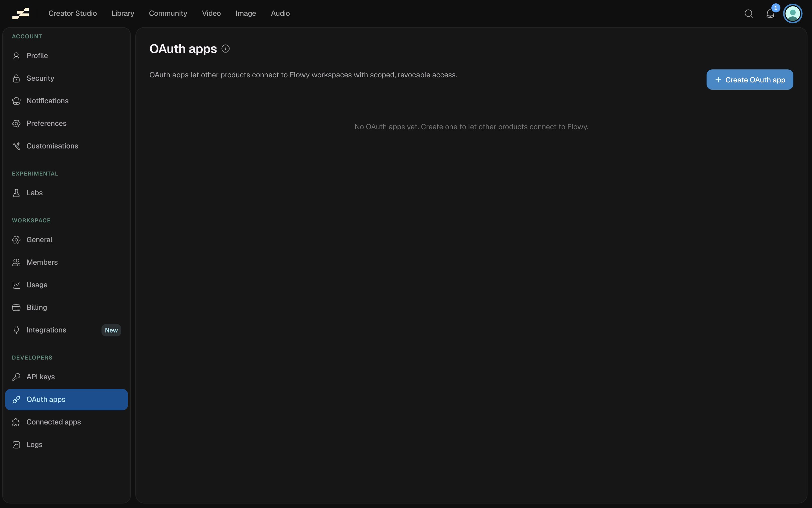
Task: Click the Security lock icon
Action: (x=16, y=78)
